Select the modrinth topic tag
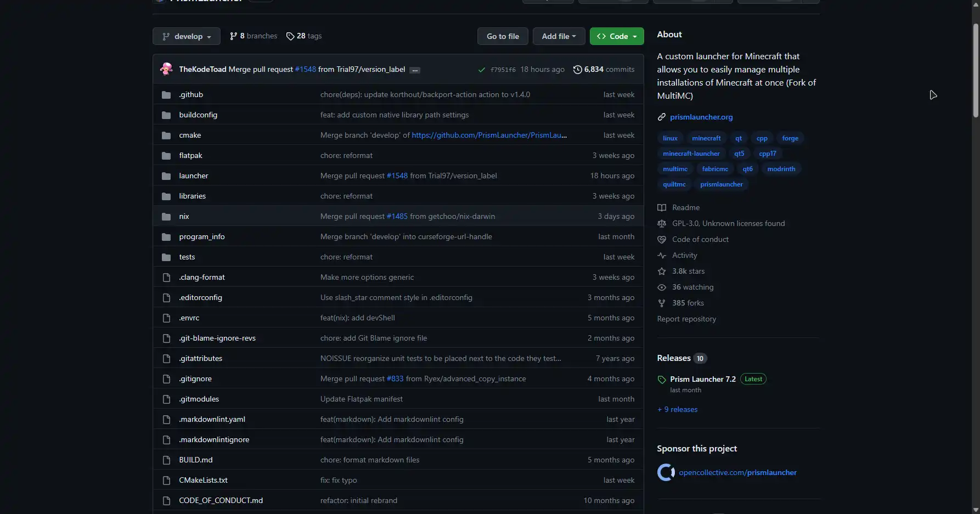The height and width of the screenshot is (514, 980). click(x=781, y=169)
